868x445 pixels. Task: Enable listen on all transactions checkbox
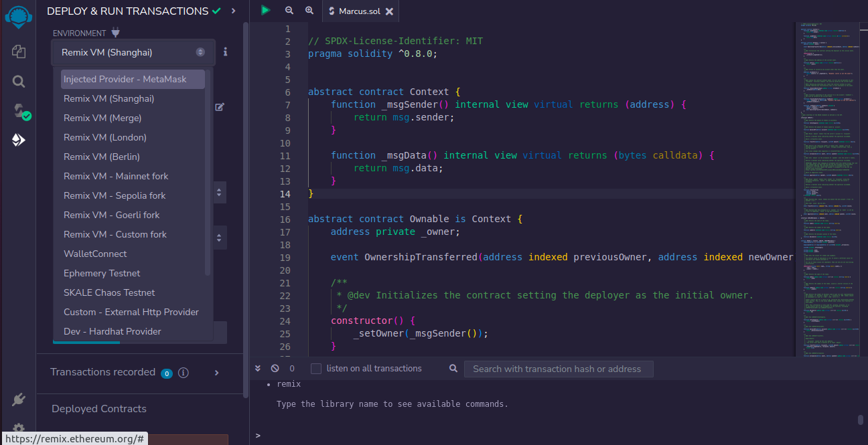click(x=316, y=369)
